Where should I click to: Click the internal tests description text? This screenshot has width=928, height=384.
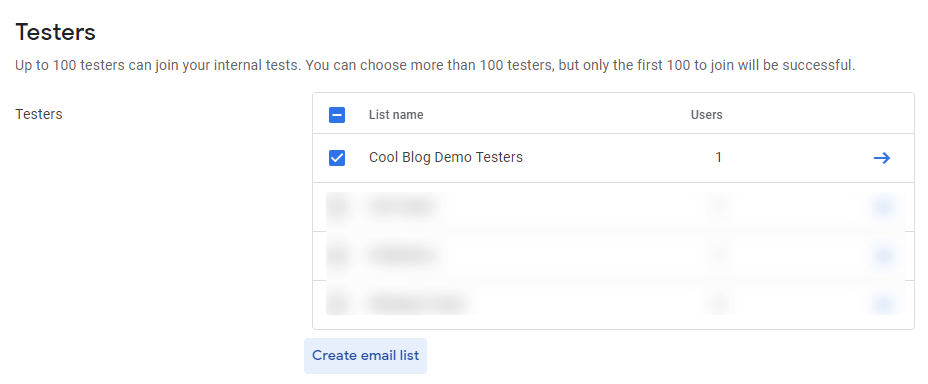(x=435, y=65)
